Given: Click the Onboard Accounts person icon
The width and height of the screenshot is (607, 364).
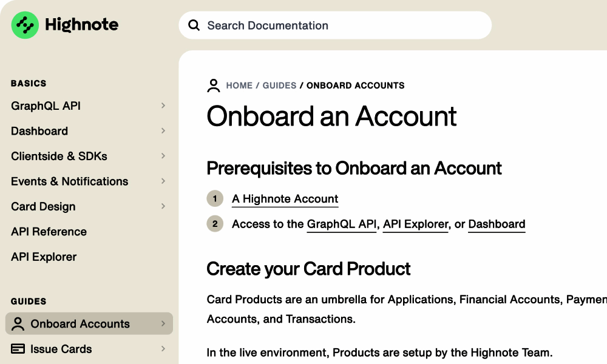Looking at the screenshot, I should (18, 324).
